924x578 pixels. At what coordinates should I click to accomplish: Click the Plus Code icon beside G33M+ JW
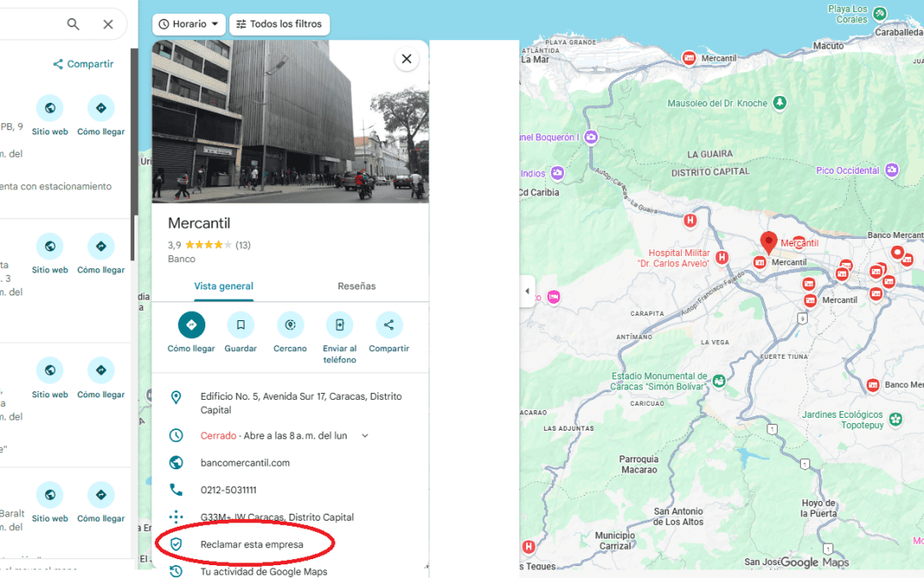click(x=176, y=516)
